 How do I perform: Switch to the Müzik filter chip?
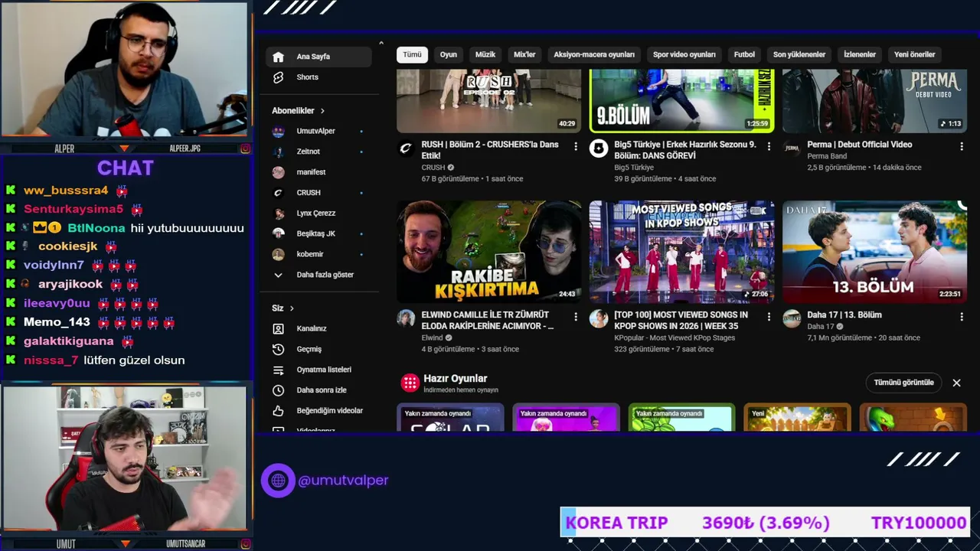tap(485, 54)
